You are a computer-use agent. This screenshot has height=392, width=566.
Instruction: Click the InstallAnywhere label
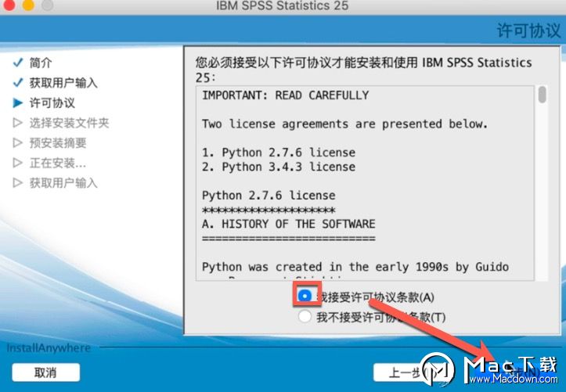pos(49,348)
